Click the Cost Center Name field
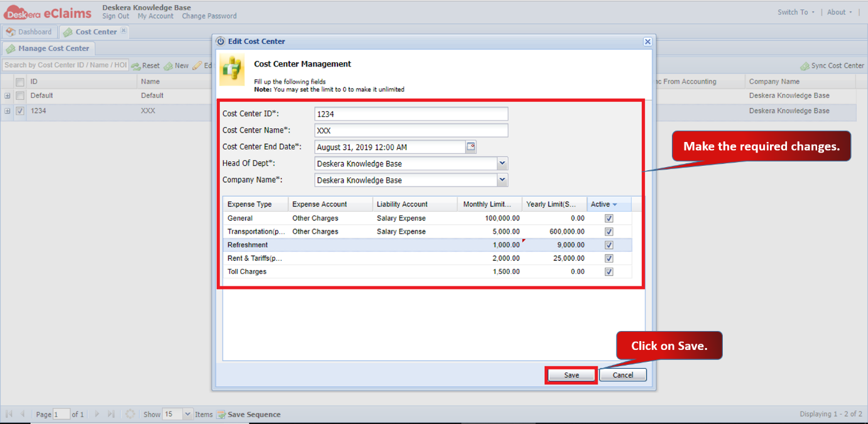The image size is (868, 424). click(x=411, y=131)
